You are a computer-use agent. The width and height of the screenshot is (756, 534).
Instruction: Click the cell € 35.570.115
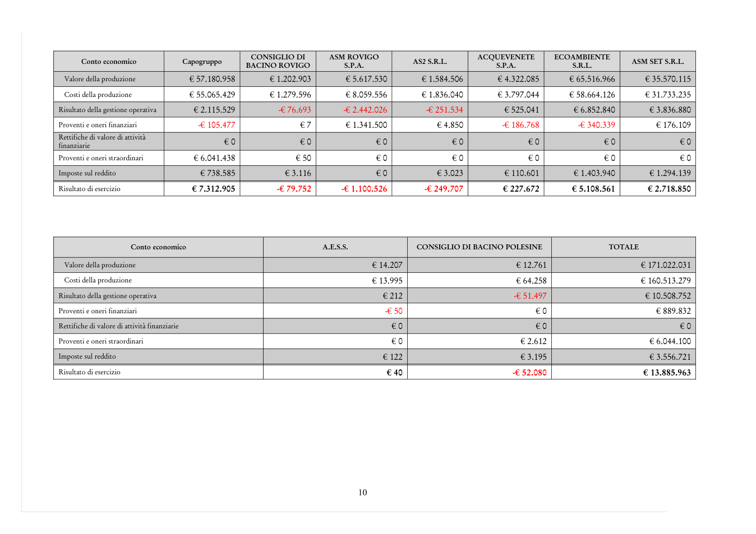click(x=668, y=79)
